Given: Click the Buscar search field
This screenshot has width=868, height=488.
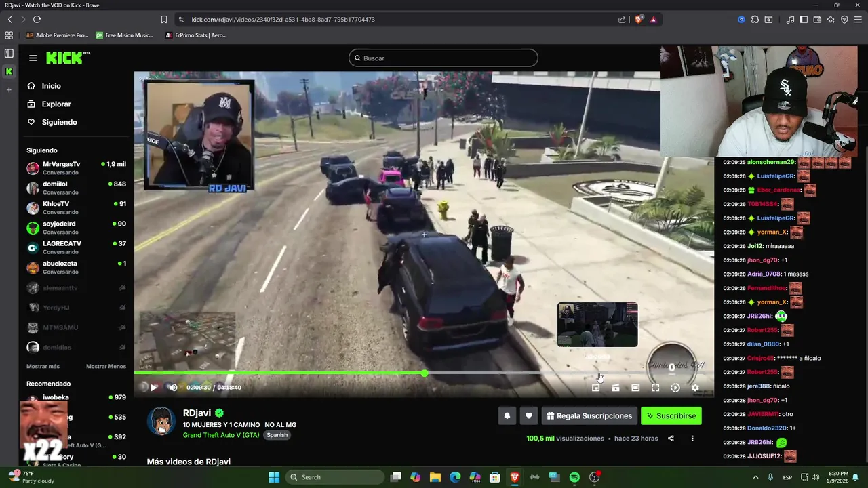Looking at the screenshot, I should click(x=443, y=58).
